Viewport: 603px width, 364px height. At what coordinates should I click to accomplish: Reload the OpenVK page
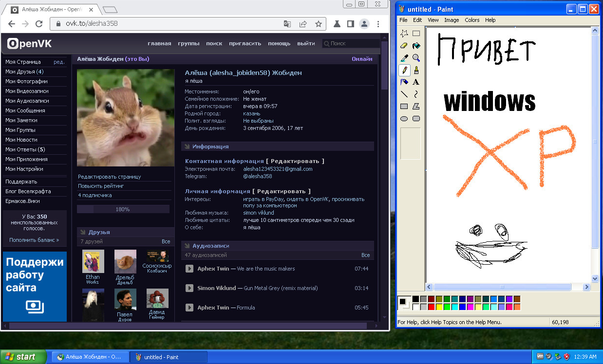(x=39, y=23)
